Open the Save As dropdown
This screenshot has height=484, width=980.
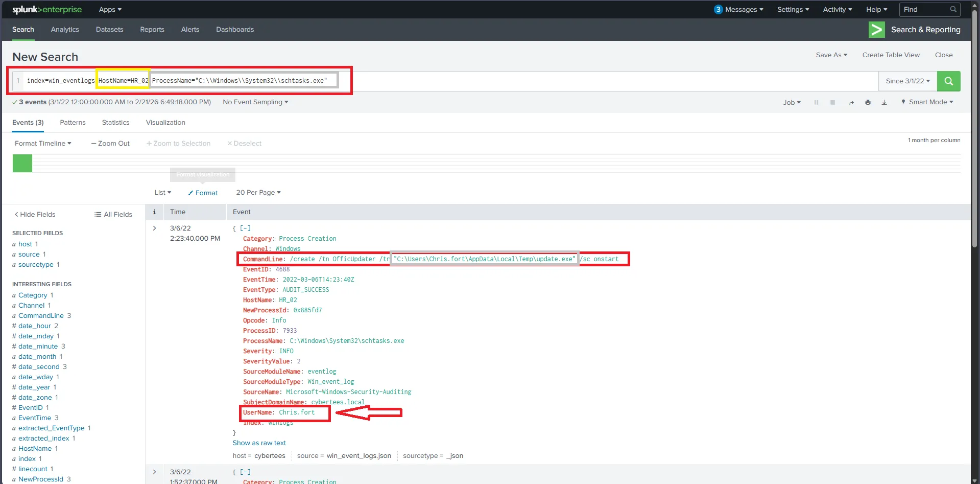click(831, 55)
